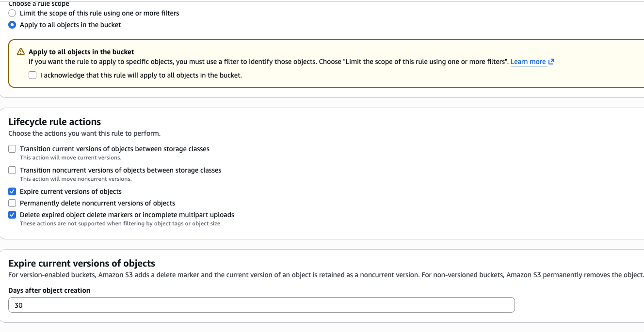The height and width of the screenshot is (332, 644).
Task: Select 'Apply to all objects in the bucket' radio
Action: (x=12, y=25)
